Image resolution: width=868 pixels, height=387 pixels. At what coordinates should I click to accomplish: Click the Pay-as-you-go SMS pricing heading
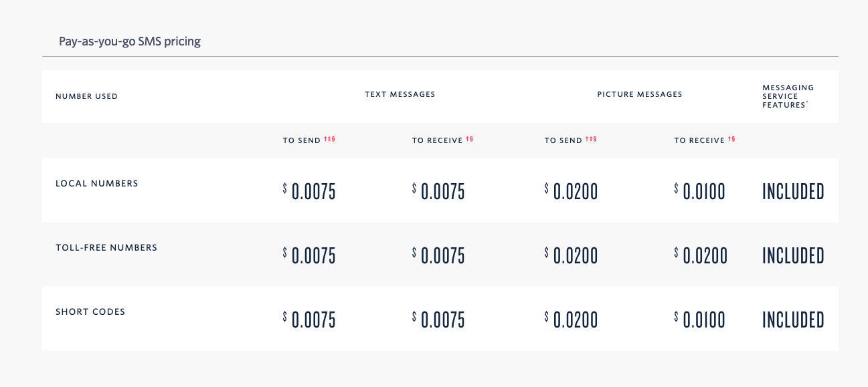click(x=130, y=41)
